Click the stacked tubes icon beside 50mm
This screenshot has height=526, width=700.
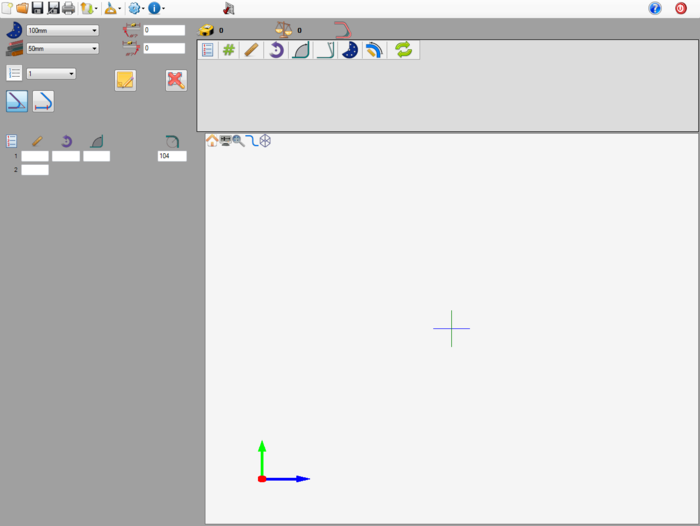point(14,49)
